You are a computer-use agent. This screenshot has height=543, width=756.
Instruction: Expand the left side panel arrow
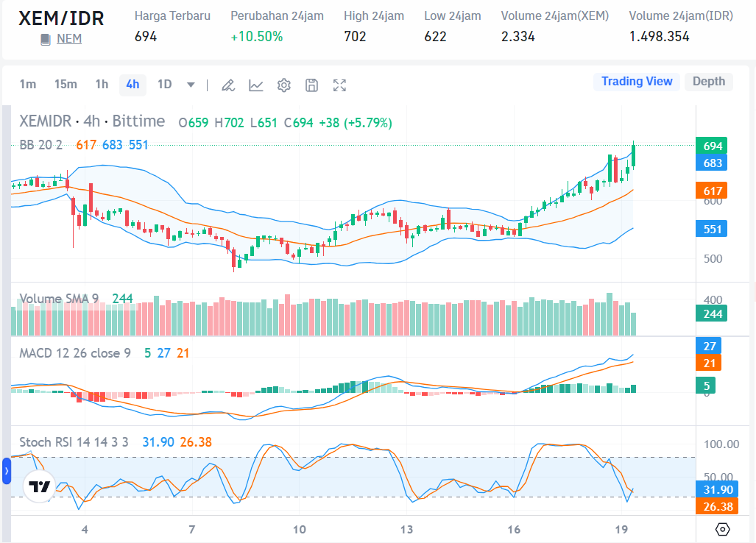[7, 471]
